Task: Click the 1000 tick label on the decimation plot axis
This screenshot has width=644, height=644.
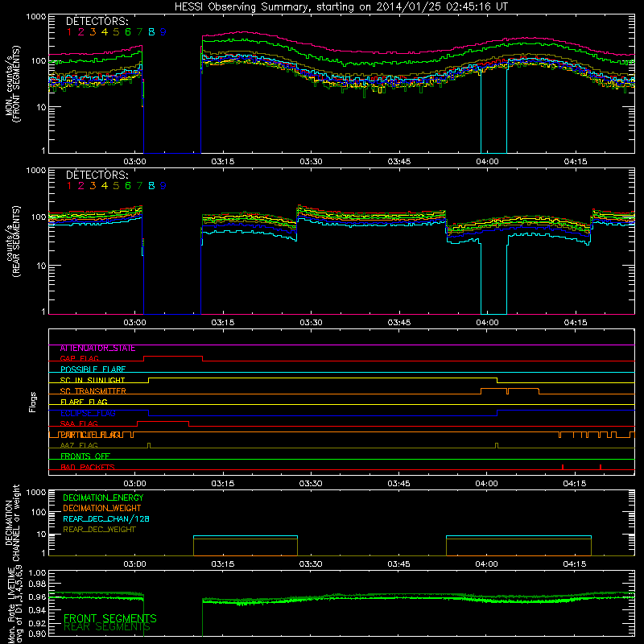Action: tap(35, 493)
